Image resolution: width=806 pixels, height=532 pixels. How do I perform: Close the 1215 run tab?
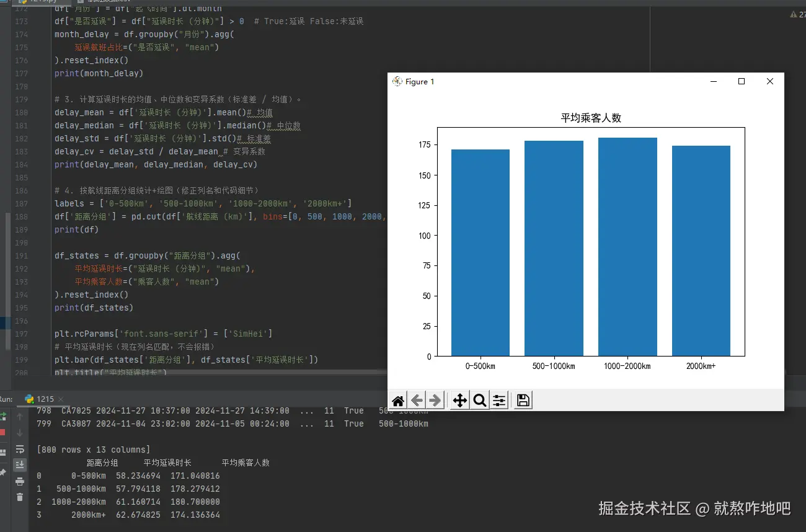tap(61, 399)
